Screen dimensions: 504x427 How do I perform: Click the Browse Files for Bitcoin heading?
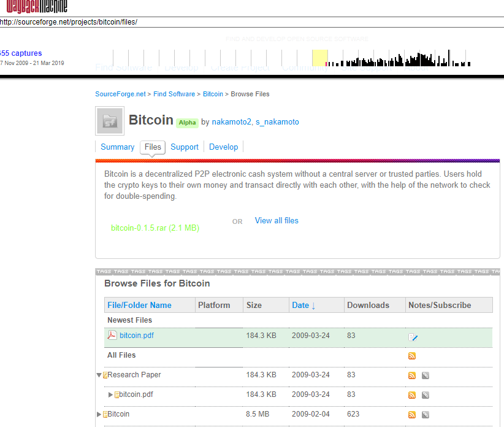click(x=157, y=283)
